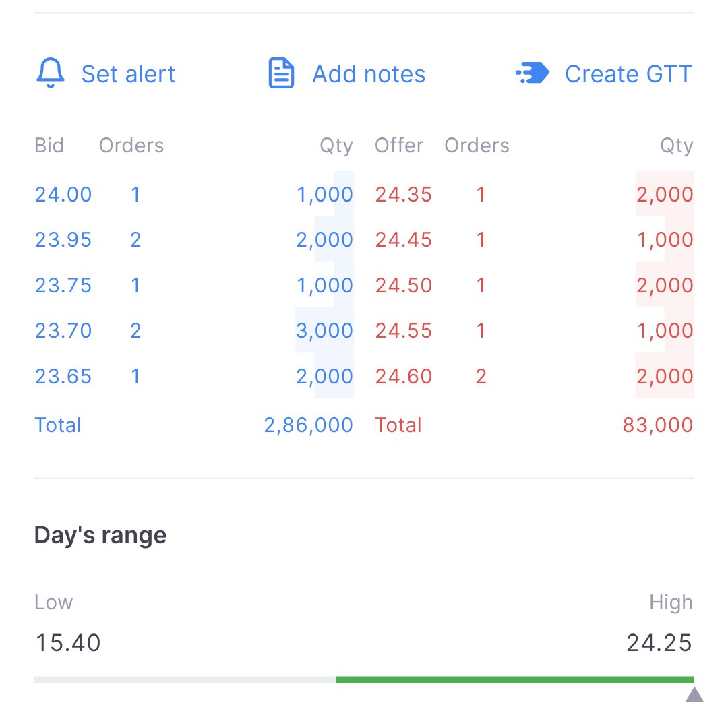
Task: Tap day's high value 24.25
Action: tap(659, 643)
